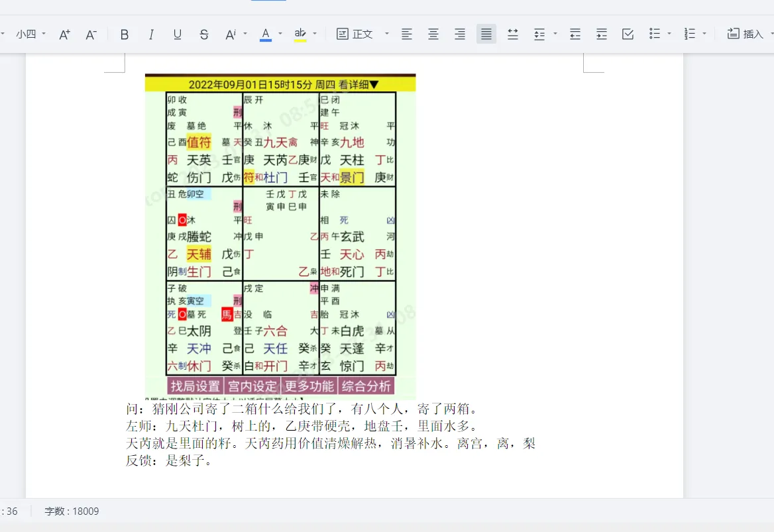The height and width of the screenshot is (532, 774).
Task: Increase font size with A+ icon
Action: [x=64, y=34]
